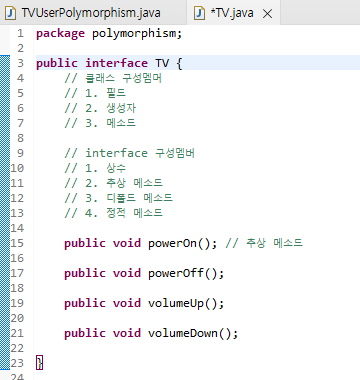Click the volumeUp() method declaration
This screenshot has width=360, height=380.
click(x=144, y=303)
